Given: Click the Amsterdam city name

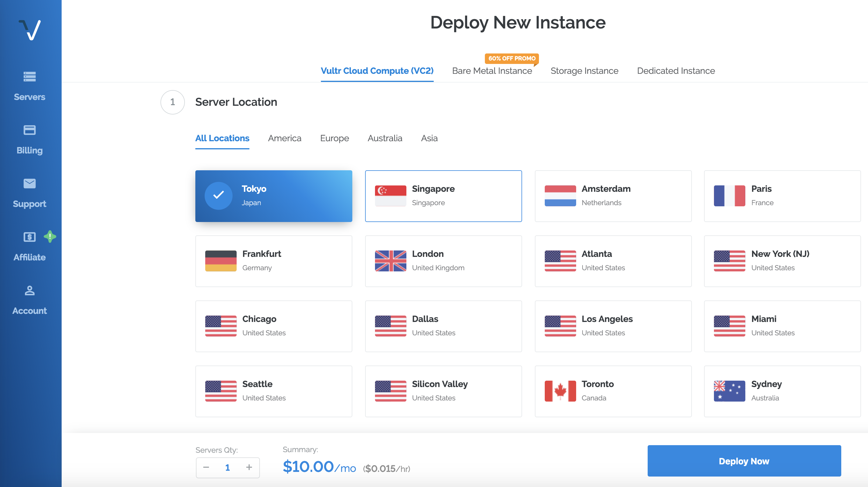Looking at the screenshot, I should click(606, 189).
